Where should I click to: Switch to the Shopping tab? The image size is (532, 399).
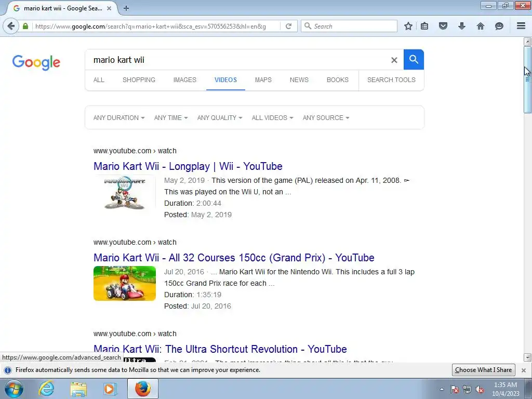coord(139,80)
